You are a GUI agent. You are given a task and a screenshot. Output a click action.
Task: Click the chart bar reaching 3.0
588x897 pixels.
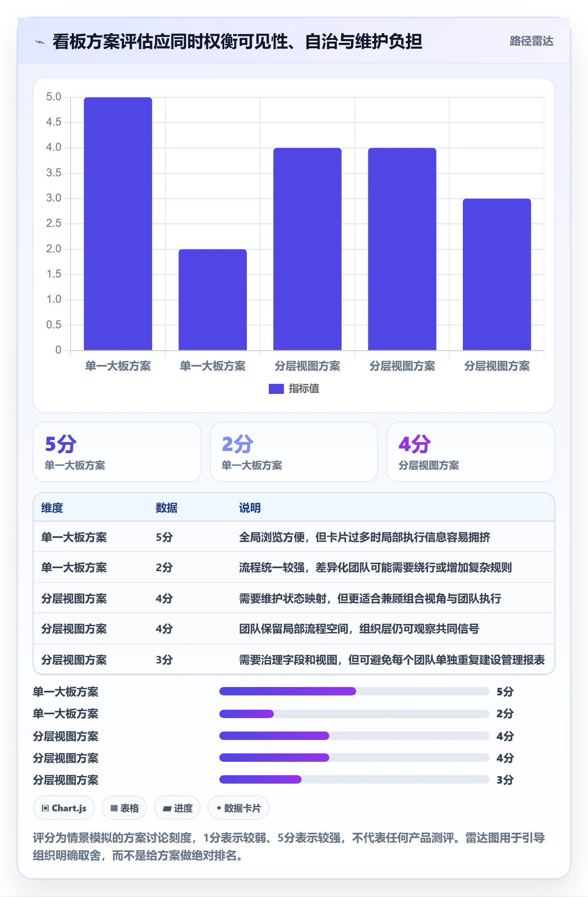click(x=497, y=275)
